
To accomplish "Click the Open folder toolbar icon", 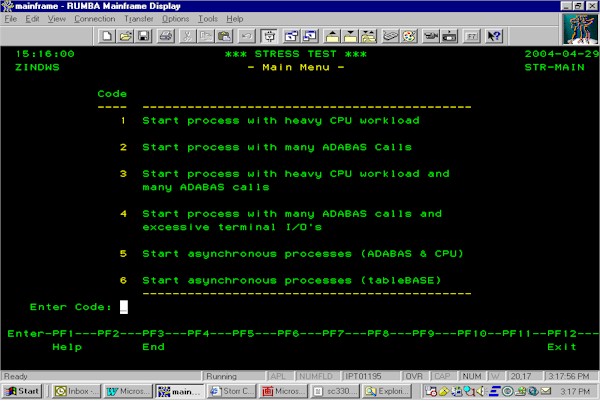I will 125,36.
